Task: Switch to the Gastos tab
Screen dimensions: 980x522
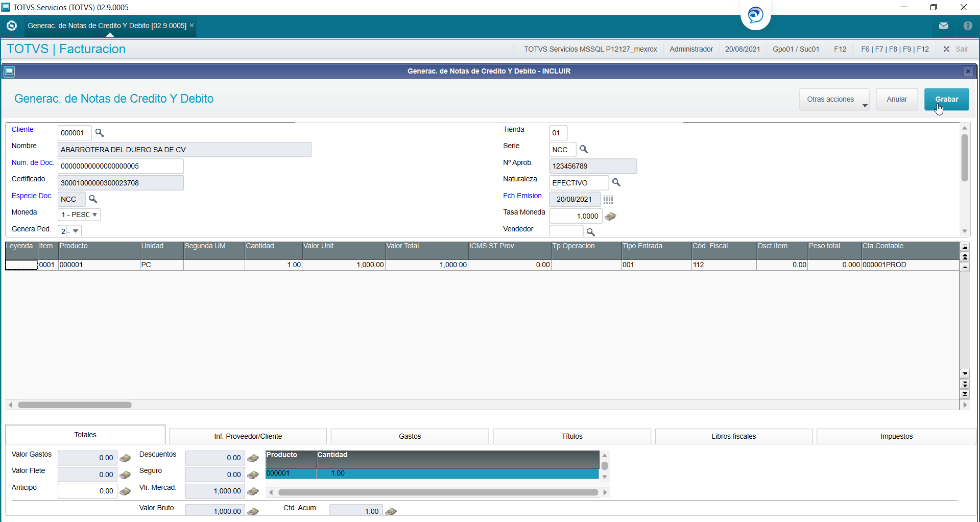Action: pos(410,436)
